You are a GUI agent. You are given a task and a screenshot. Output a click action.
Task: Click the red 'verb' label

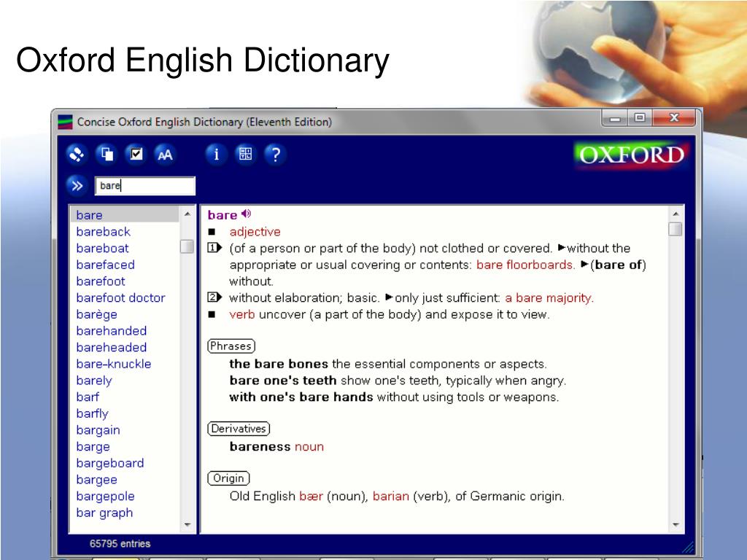[242, 315]
